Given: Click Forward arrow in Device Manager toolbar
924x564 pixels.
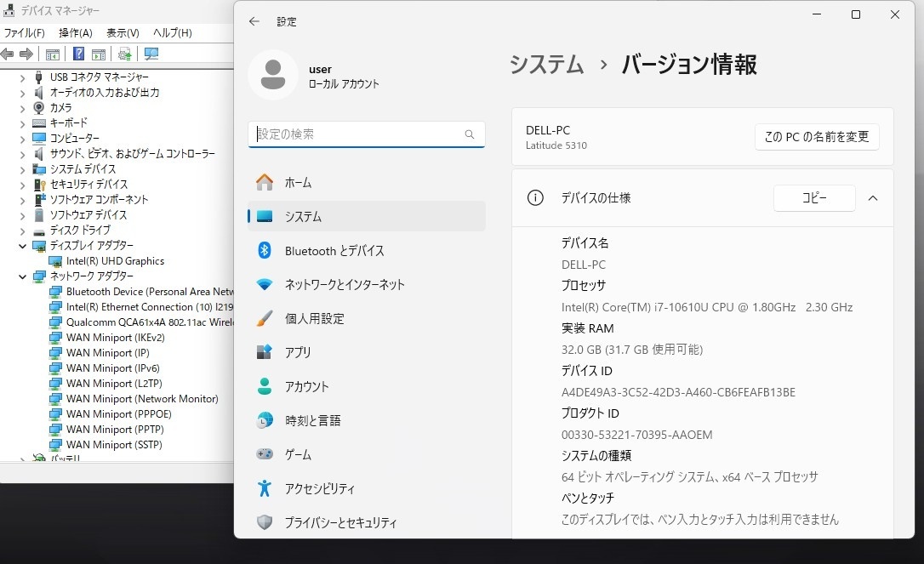Looking at the screenshot, I should [x=26, y=54].
